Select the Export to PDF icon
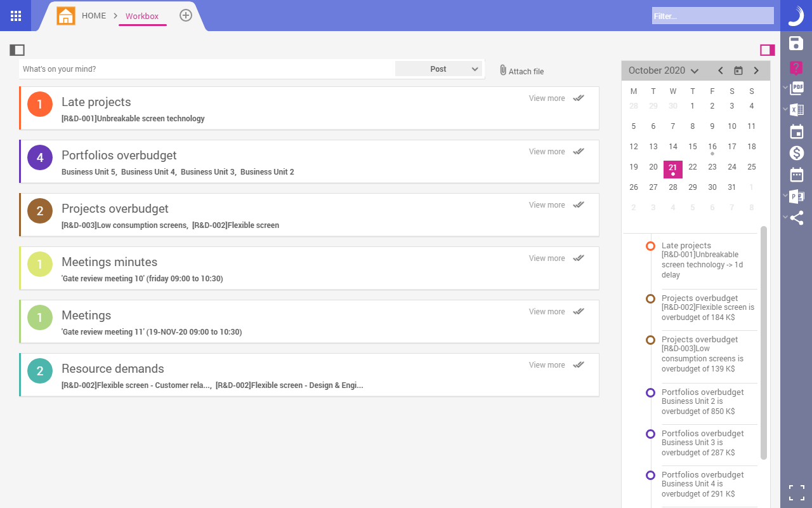 (797, 87)
